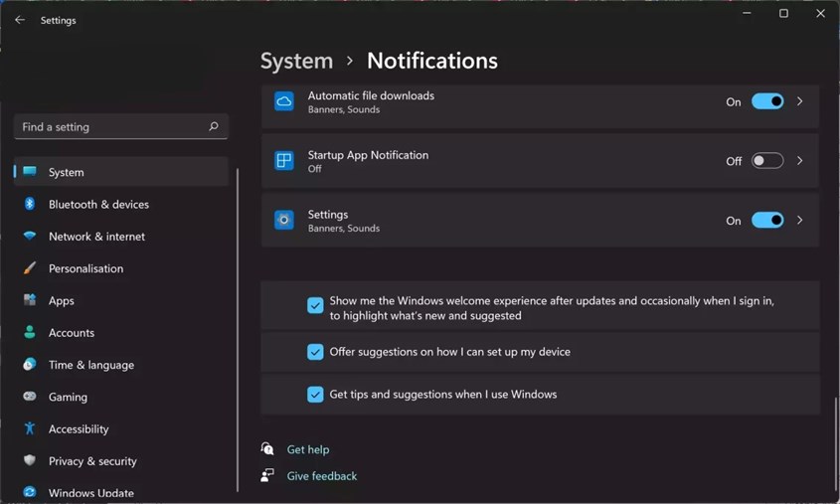The height and width of the screenshot is (504, 840).
Task: Open Bluetooth & devices category
Action: pos(121,204)
